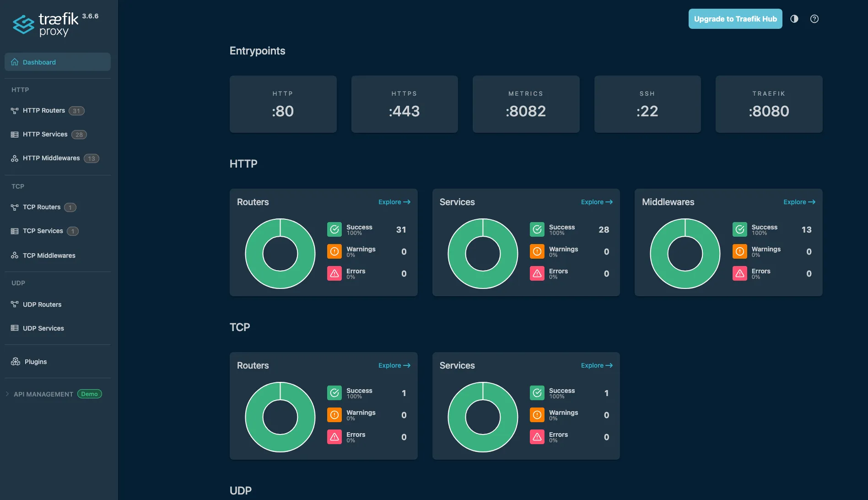868x500 pixels.
Task: Click Explore link in TCP Routers card
Action: pyautogui.click(x=394, y=365)
